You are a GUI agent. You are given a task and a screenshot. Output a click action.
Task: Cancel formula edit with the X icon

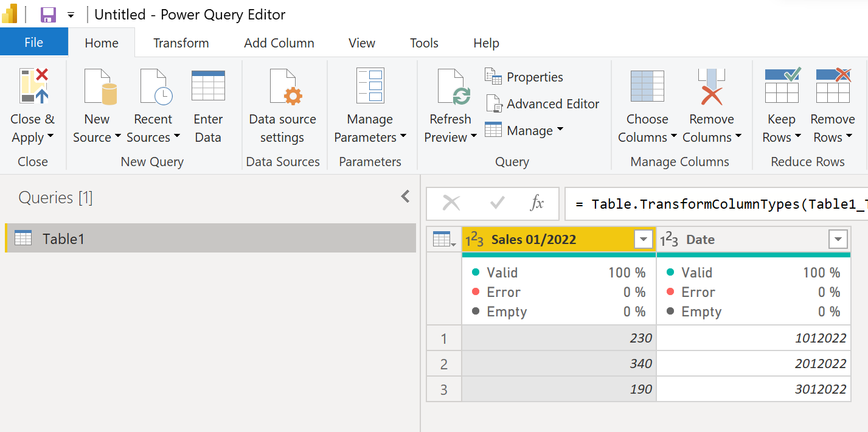[x=451, y=203]
